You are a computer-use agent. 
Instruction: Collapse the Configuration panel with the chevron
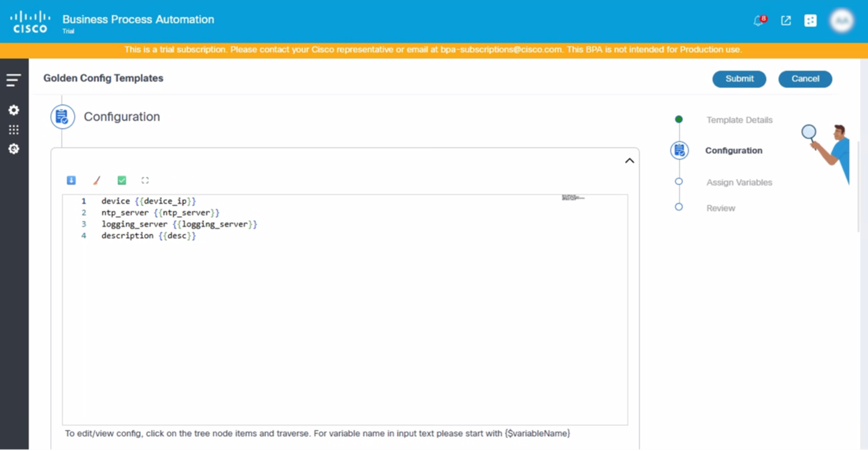[x=629, y=161]
